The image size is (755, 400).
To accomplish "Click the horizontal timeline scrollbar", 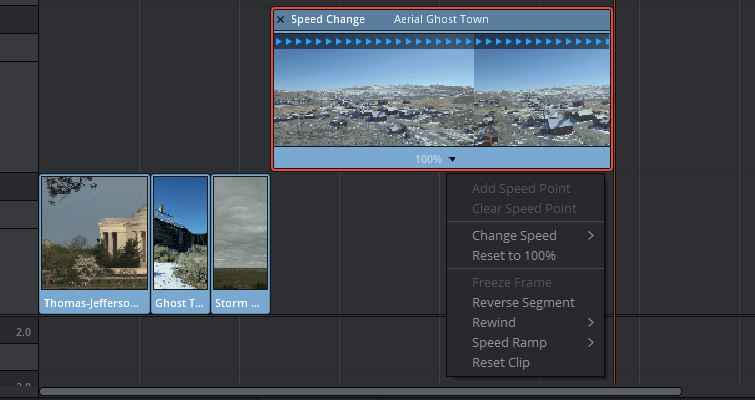I will tap(360, 392).
